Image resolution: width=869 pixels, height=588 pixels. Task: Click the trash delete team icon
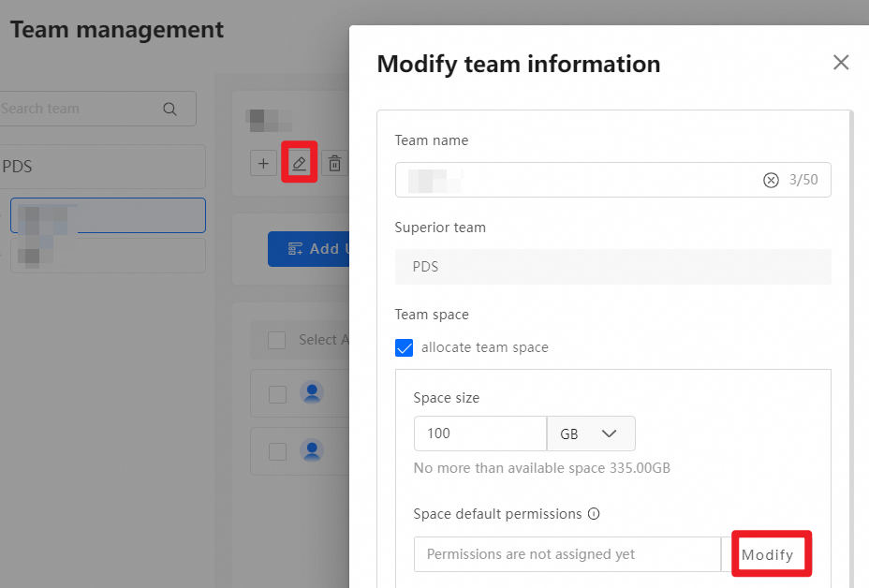(x=334, y=165)
